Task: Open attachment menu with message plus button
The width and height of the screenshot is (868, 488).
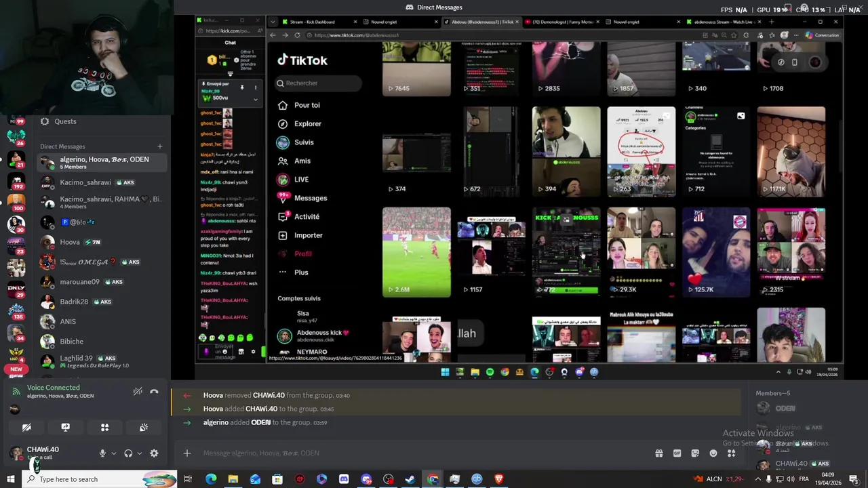Action: click(187, 453)
